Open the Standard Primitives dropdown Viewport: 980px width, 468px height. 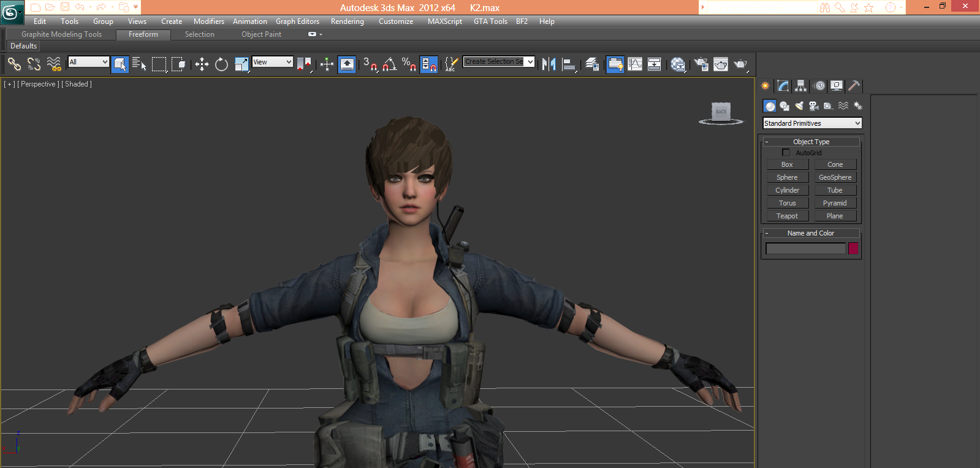point(812,123)
